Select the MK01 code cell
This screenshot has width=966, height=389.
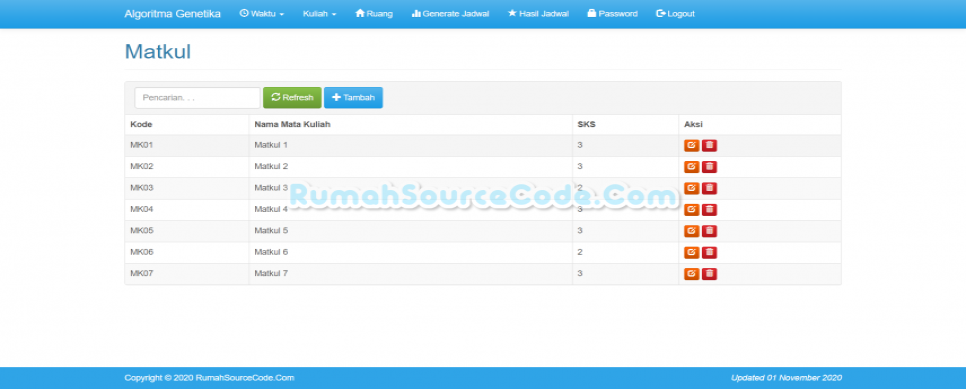click(x=187, y=145)
